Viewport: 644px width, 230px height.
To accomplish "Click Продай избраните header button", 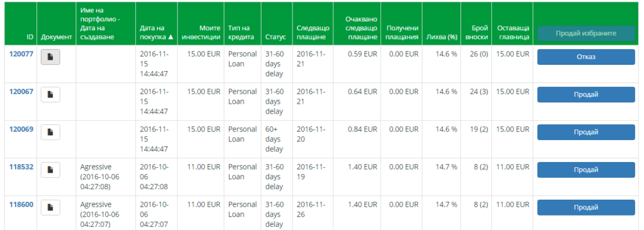I will [586, 33].
